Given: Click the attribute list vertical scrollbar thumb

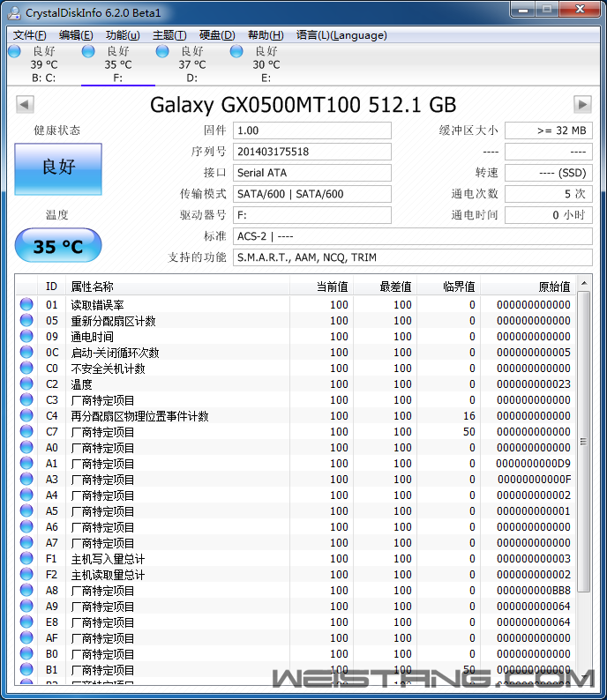Looking at the screenshot, I should coord(583,442).
